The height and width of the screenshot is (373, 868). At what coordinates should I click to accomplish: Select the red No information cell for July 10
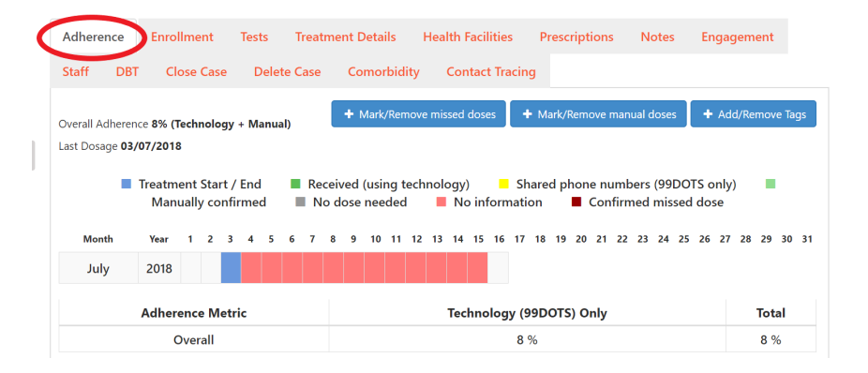tap(375, 268)
